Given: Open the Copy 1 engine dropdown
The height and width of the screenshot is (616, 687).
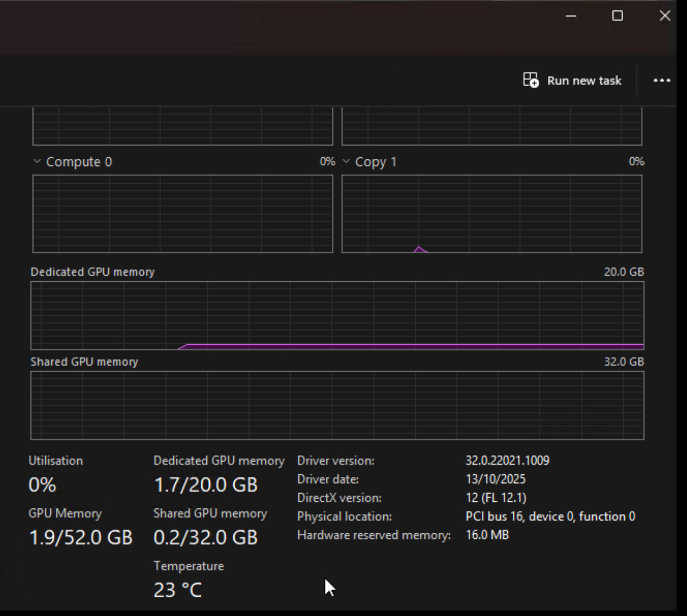Looking at the screenshot, I should tap(346, 162).
